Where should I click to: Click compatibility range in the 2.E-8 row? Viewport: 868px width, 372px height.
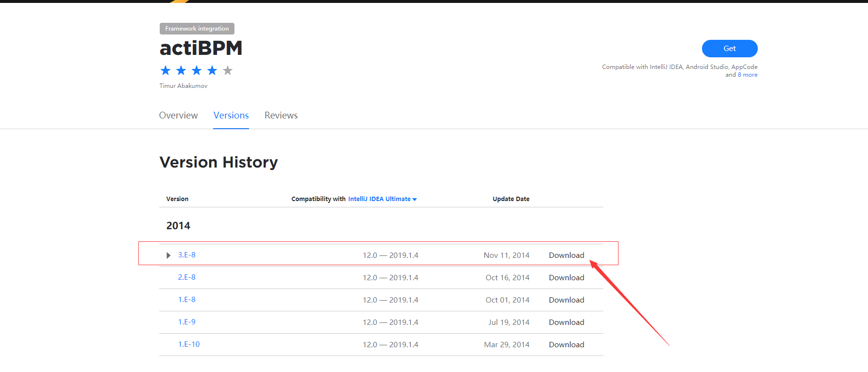(x=390, y=278)
